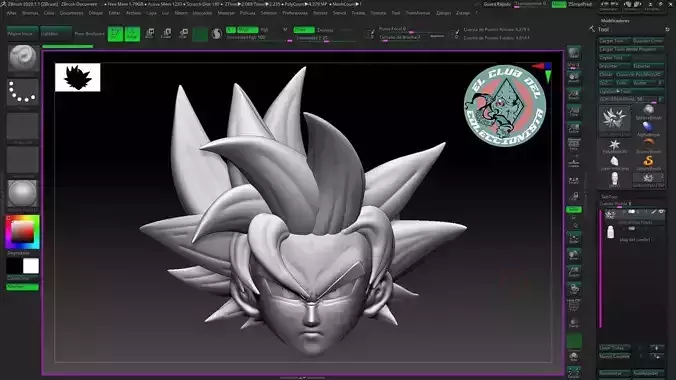The height and width of the screenshot is (380, 676).
Task: Toggle L.Sym local symmetry icon
Action: 574,180
